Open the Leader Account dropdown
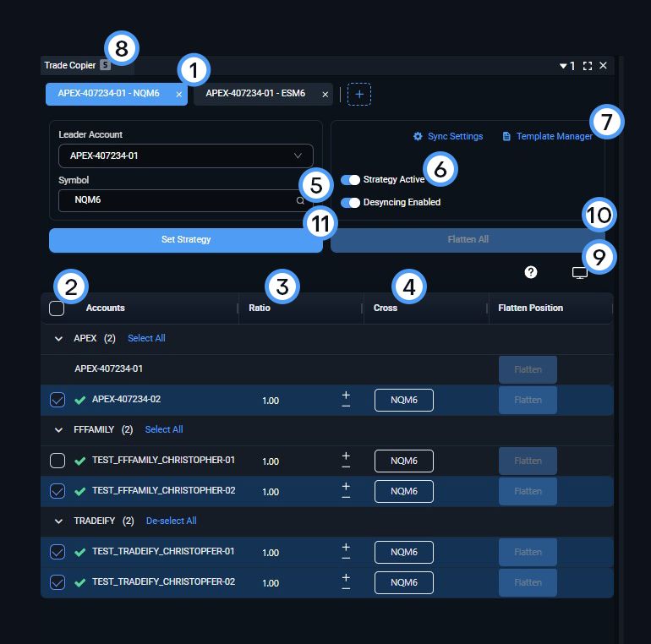 186,156
